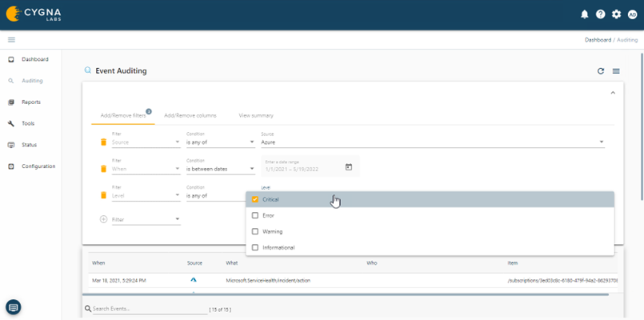This screenshot has width=644, height=320.
Task: Sort by the What column header
Action: coord(232,263)
